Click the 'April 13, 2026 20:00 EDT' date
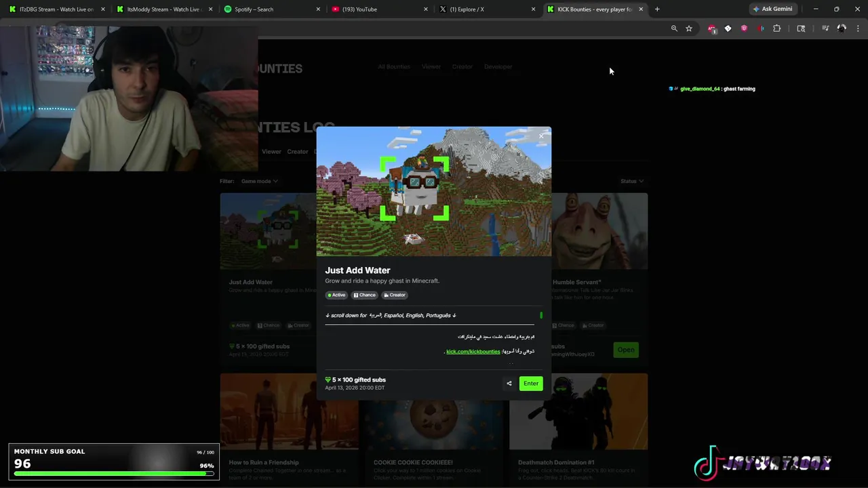Viewport: 868px width, 488px height. coord(355,388)
